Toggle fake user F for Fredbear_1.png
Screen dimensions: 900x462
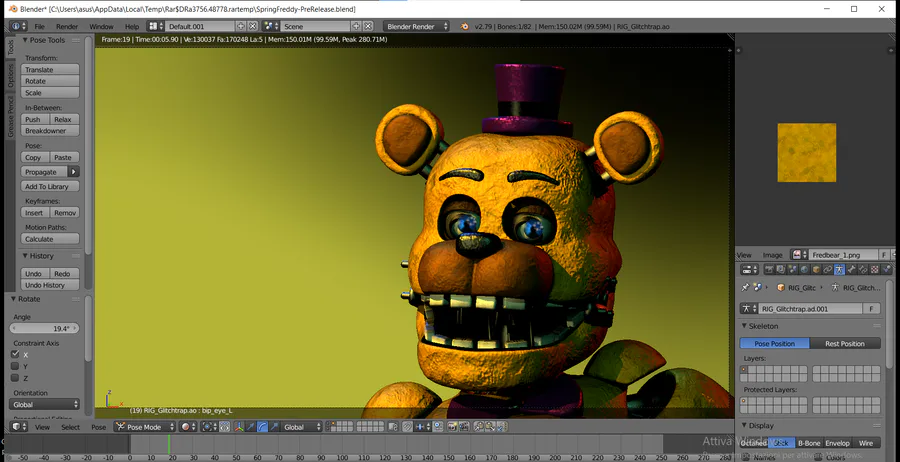coord(883,255)
